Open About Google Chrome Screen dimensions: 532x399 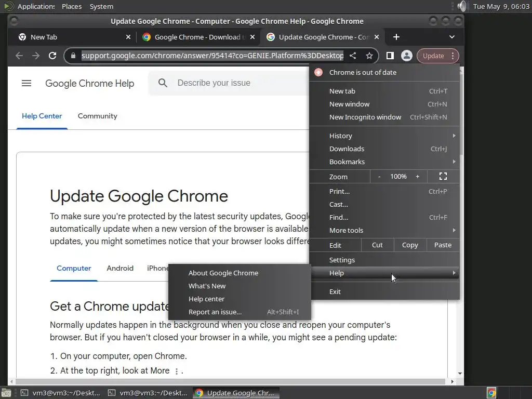(240, 273)
